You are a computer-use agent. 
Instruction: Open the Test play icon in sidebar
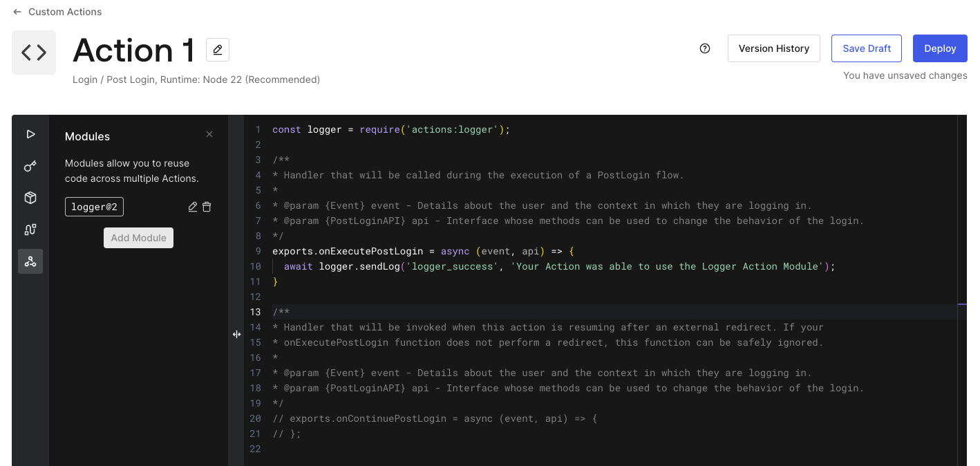30,134
